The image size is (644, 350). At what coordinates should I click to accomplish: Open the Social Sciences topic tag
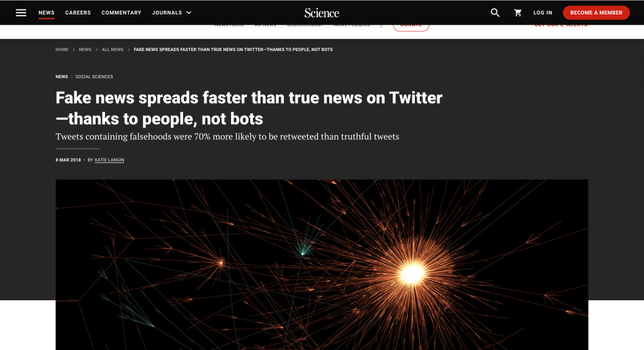94,77
